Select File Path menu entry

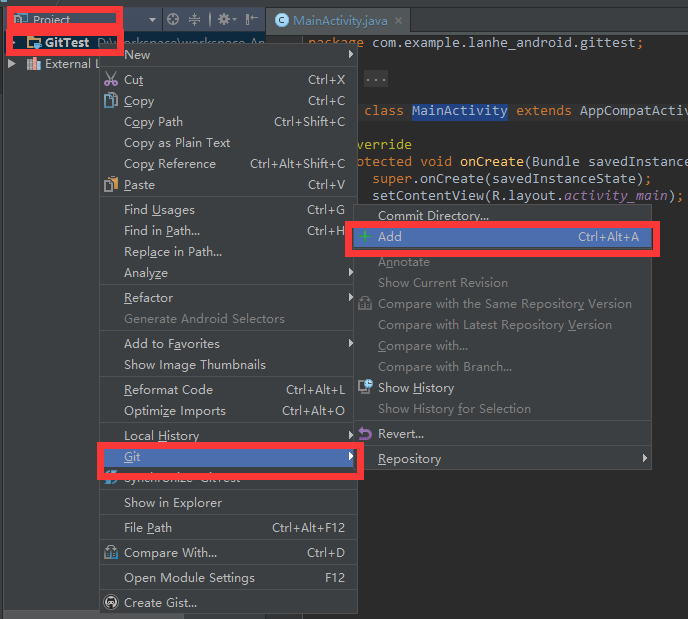(228, 528)
